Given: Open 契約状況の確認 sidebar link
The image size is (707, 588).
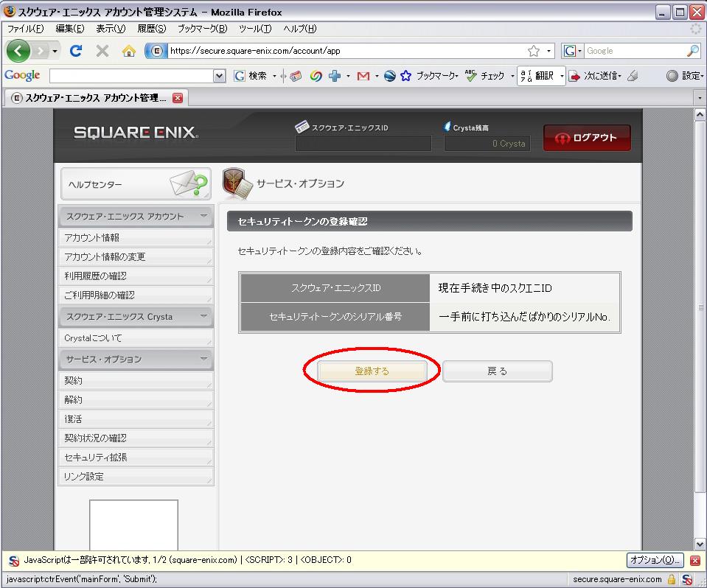Looking at the screenshot, I should [x=136, y=438].
